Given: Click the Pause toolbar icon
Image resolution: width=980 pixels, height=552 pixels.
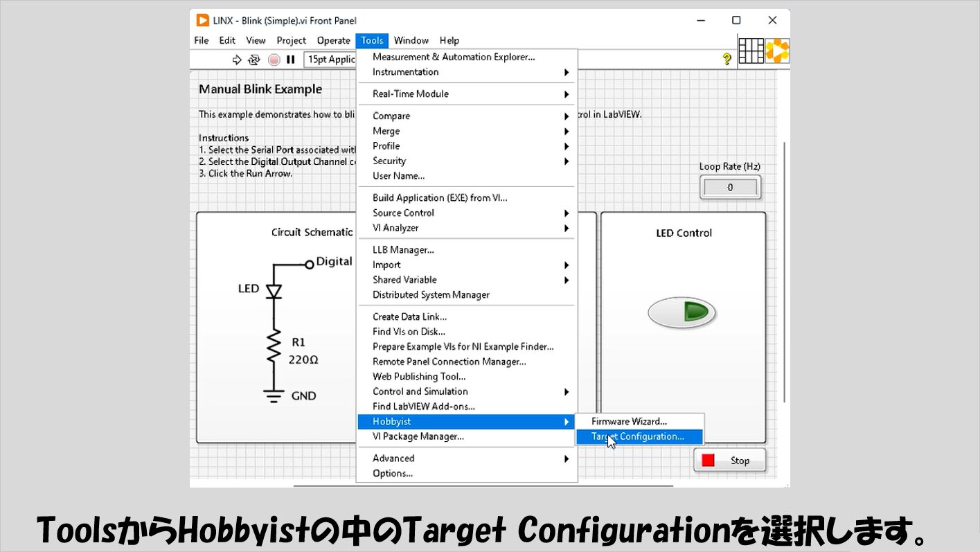Looking at the screenshot, I should tap(291, 60).
